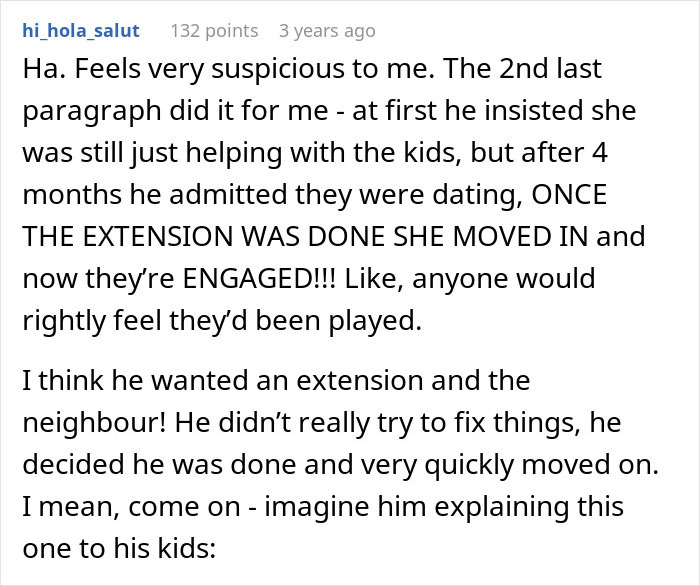
Task: Open the hi_hola_salut user profile
Action: tap(81, 31)
